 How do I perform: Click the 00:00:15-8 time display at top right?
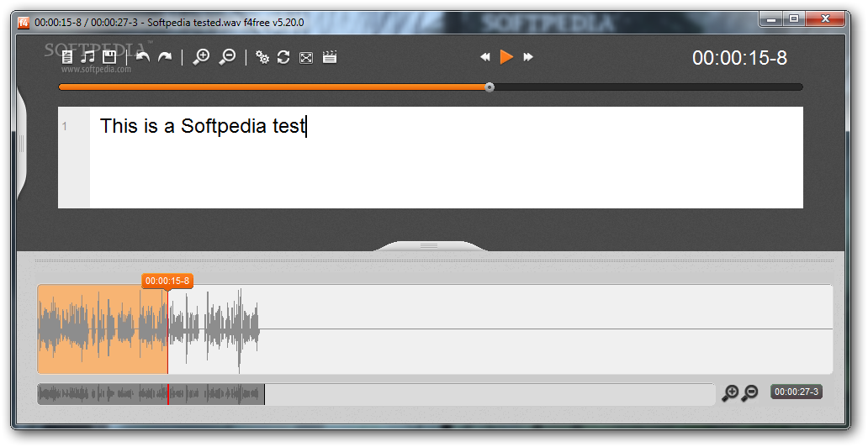pos(739,58)
